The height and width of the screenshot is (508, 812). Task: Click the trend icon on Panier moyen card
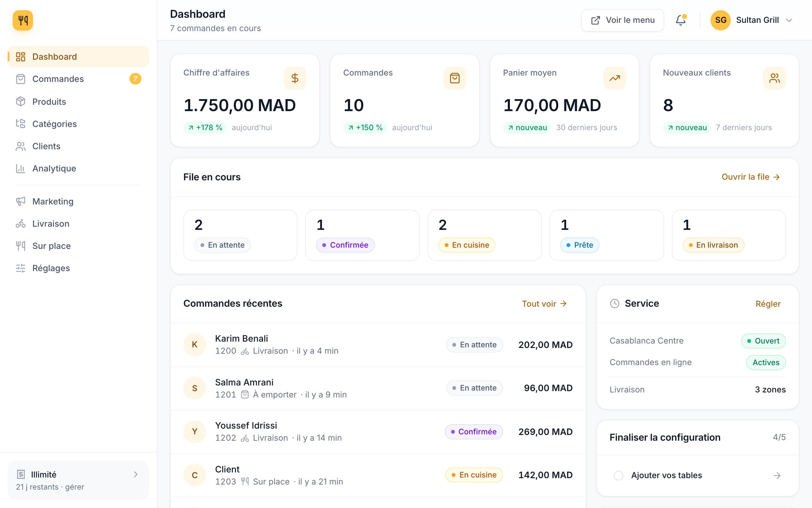[614, 78]
